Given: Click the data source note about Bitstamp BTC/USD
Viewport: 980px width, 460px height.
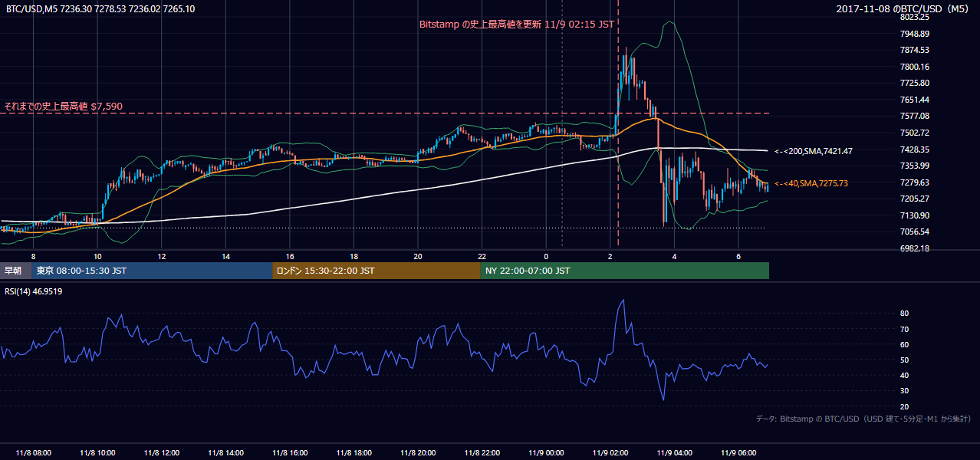Looking at the screenshot, I should pyautogui.click(x=863, y=419).
